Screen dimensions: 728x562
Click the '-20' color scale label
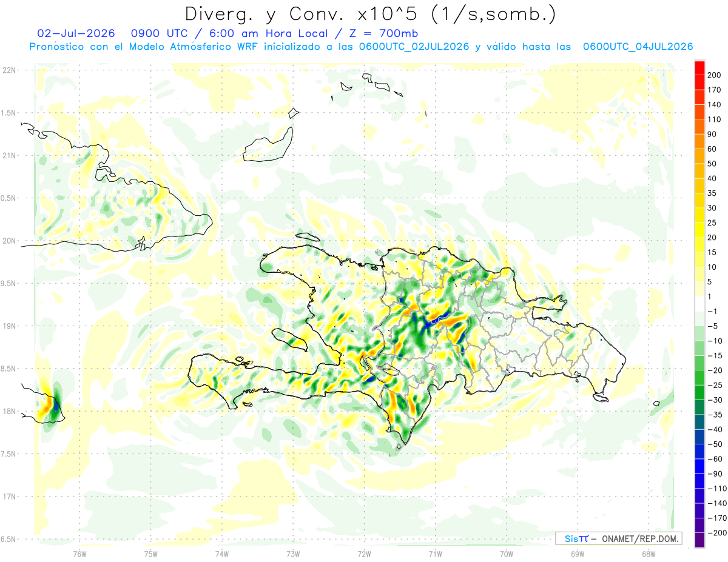pos(715,370)
